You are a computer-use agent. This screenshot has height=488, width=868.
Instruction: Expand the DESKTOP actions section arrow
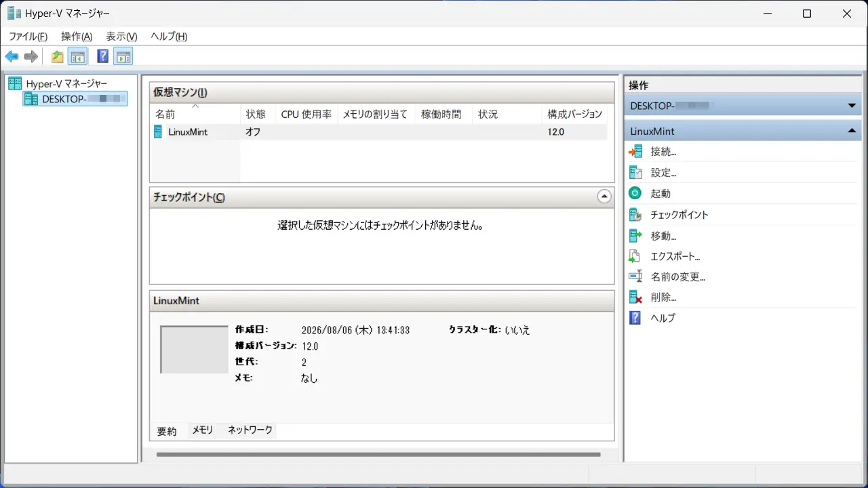pyautogui.click(x=852, y=106)
